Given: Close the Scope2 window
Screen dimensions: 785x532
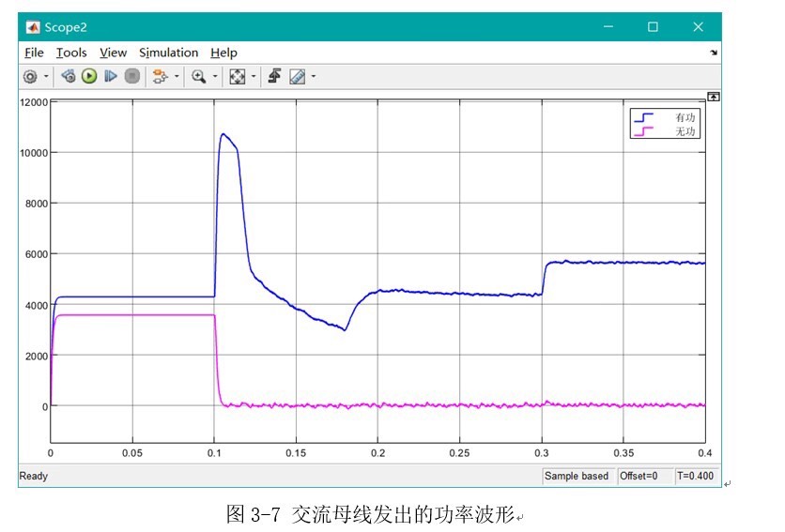Looking at the screenshot, I should (x=698, y=26).
